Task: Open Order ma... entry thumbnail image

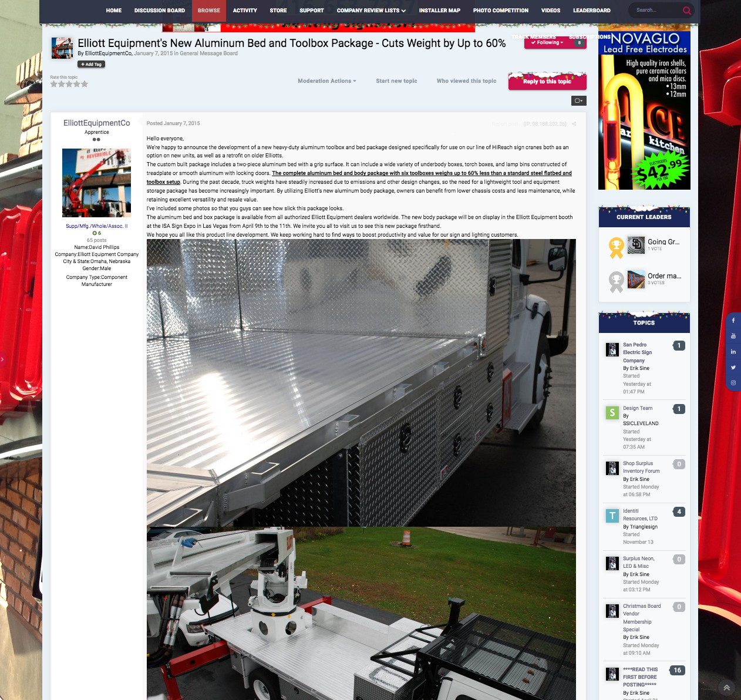Action: click(x=636, y=279)
